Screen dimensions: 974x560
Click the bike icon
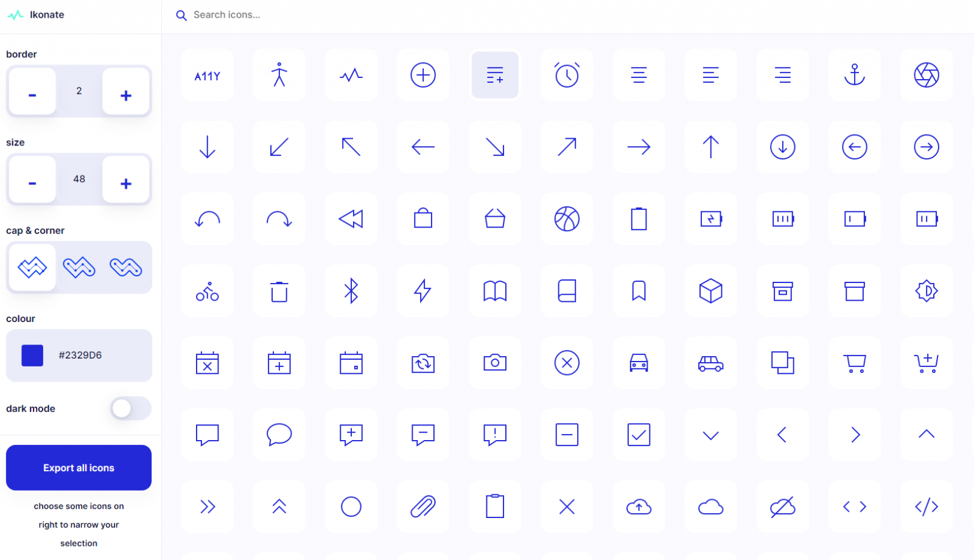click(x=208, y=291)
